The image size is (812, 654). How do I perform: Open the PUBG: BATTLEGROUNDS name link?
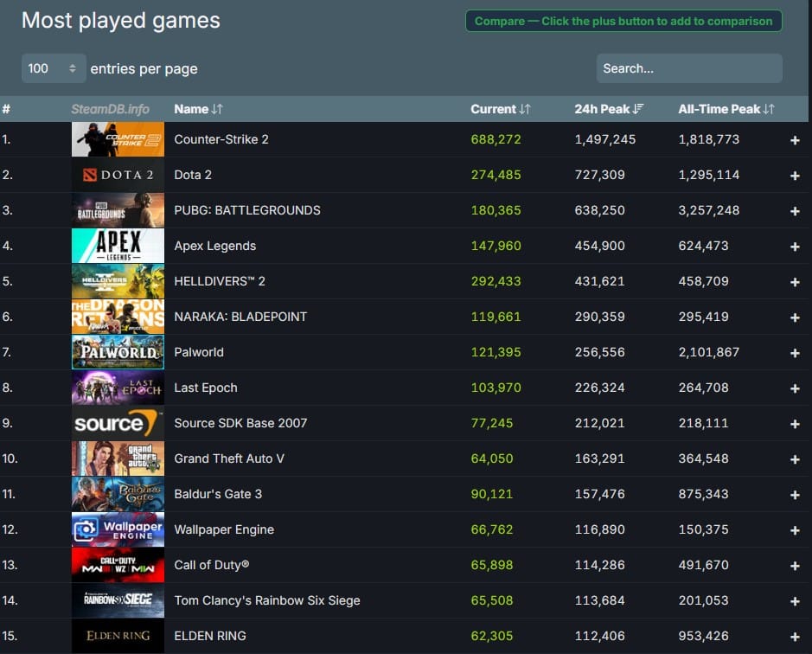(247, 210)
